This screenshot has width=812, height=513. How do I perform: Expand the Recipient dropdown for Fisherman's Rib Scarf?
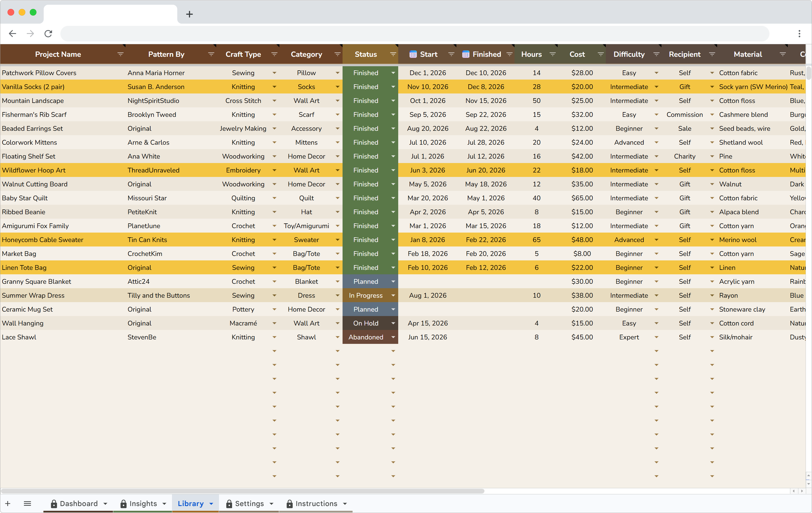pyautogui.click(x=712, y=115)
